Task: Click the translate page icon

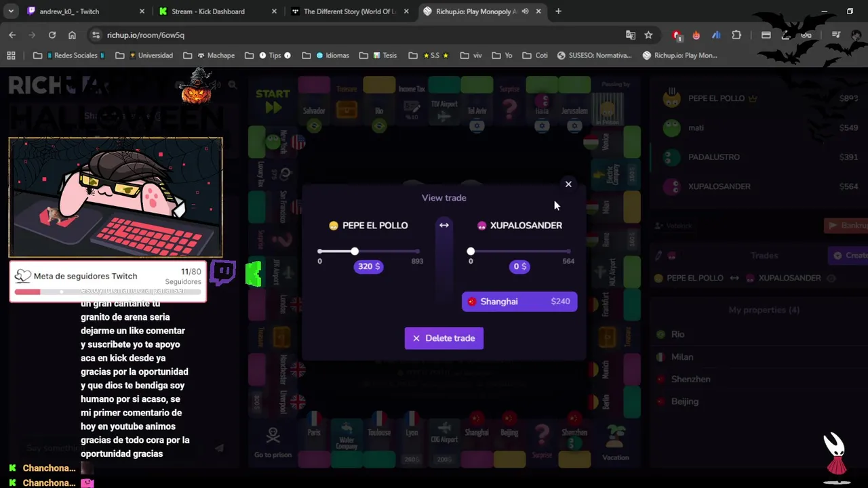Action: (631, 35)
